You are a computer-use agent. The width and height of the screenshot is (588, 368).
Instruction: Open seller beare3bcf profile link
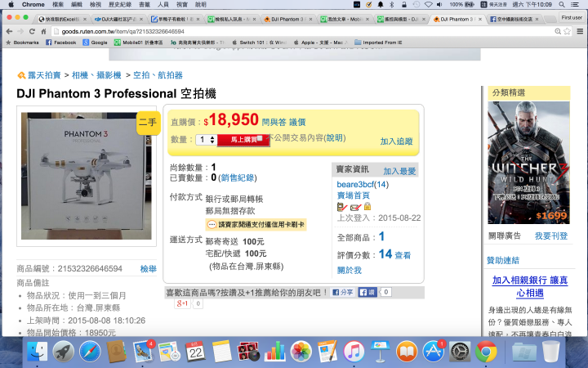[x=355, y=184]
